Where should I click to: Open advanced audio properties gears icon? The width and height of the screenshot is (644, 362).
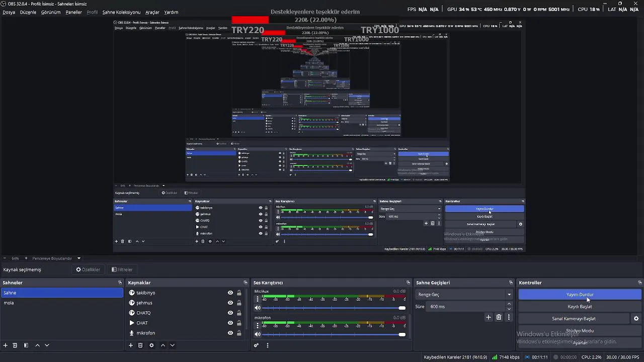(x=256, y=345)
